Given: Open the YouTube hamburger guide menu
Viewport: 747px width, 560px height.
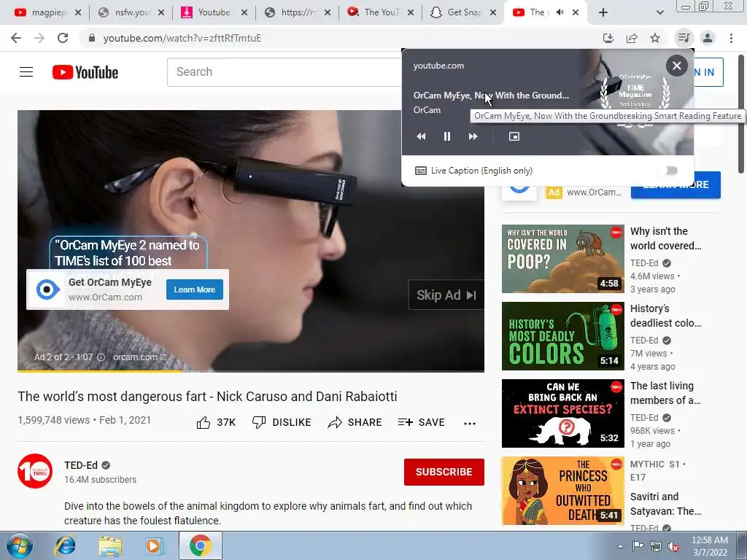Looking at the screenshot, I should (26, 72).
